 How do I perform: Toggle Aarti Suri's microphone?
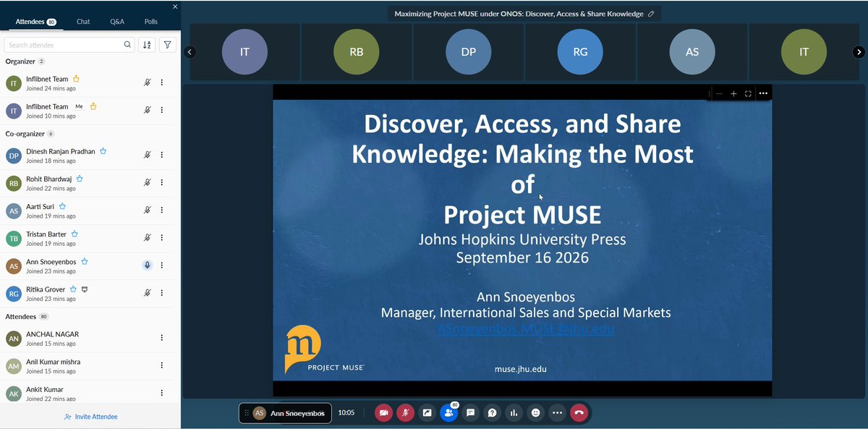[148, 210]
